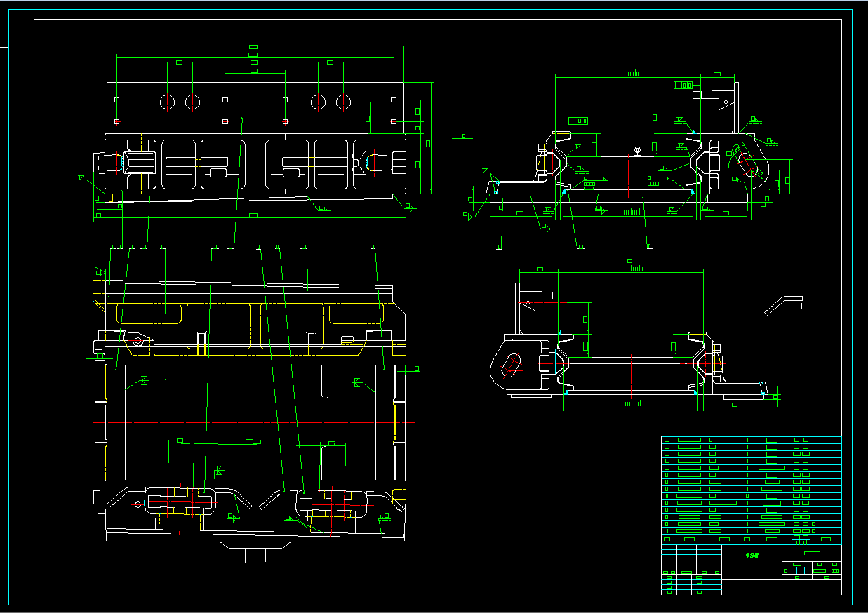Click the small red circle in lower-right view column
868x613 pixels.
point(528,302)
